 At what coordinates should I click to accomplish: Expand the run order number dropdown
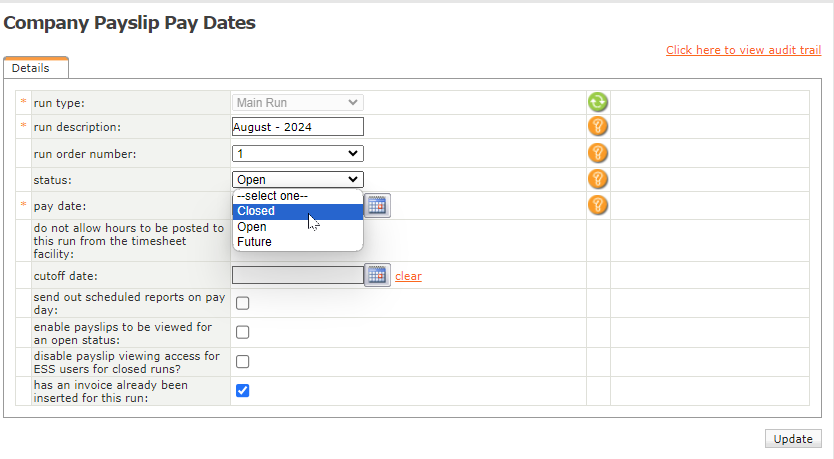coord(297,153)
